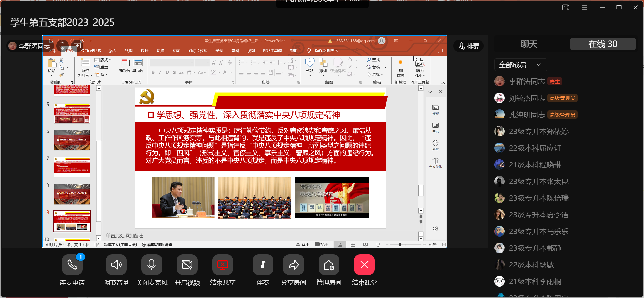Expand the 新建幻灯片 dropdown

coord(85,75)
